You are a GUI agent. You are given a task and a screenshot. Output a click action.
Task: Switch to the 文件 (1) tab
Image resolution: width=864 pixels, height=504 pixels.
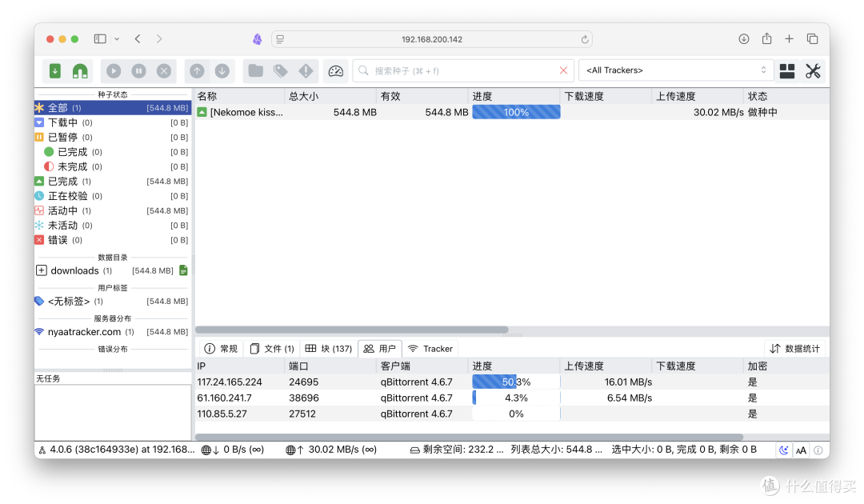tap(272, 349)
